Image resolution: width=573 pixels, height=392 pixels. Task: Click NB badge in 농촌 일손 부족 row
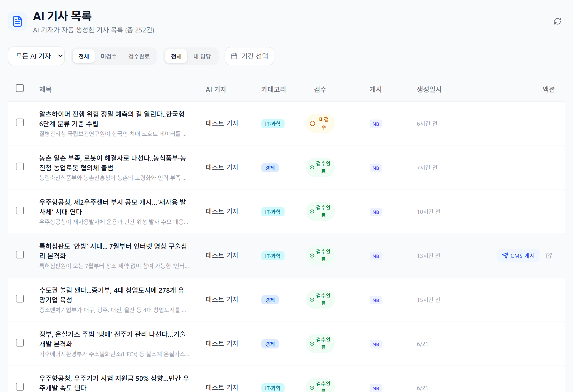coord(376,168)
